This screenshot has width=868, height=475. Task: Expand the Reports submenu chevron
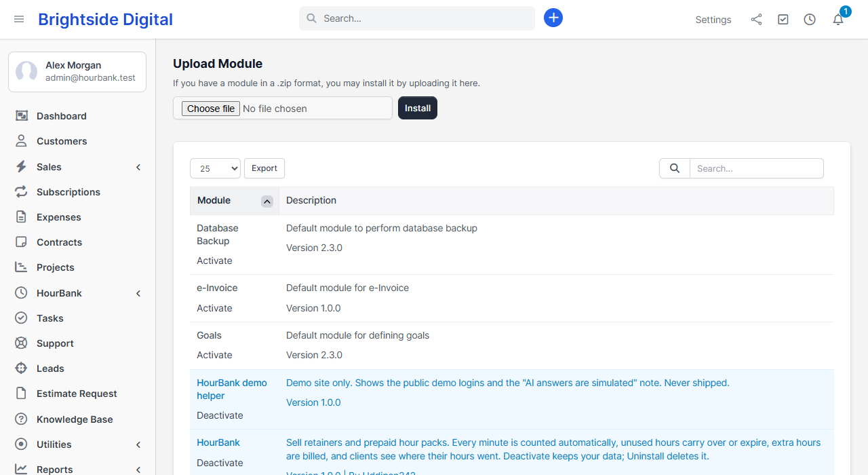pos(138,470)
